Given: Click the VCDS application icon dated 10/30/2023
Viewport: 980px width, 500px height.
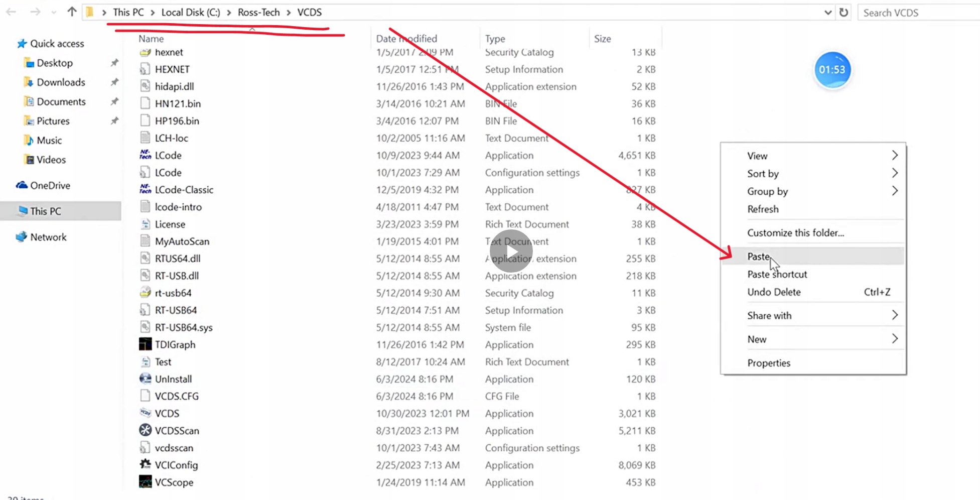Looking at the screenshot, I should 145,413.
